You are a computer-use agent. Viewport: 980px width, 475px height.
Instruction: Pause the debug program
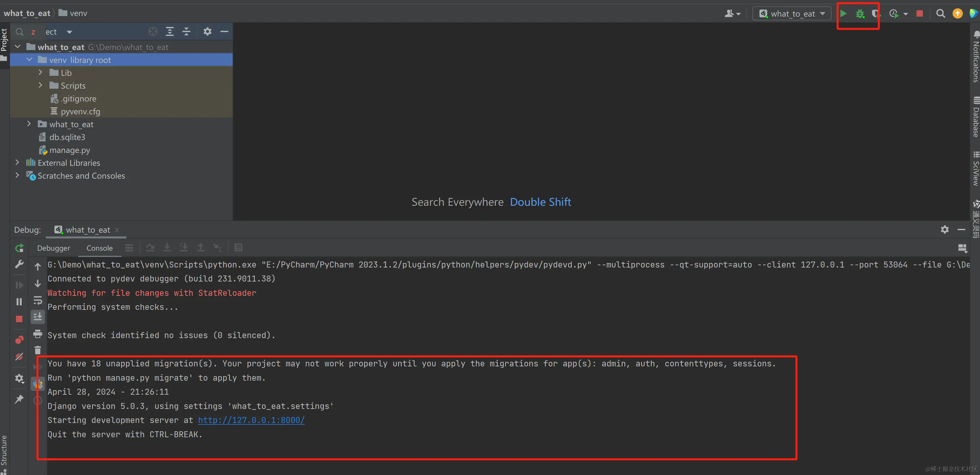[19, 302]
